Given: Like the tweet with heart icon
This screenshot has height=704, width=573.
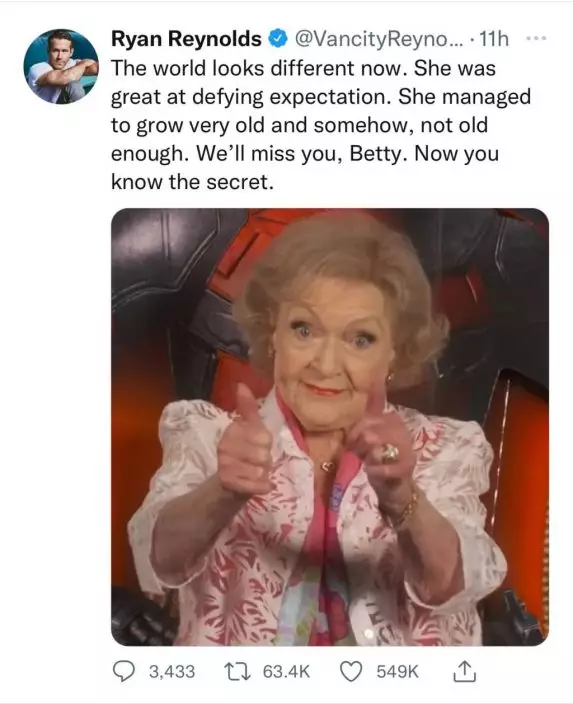Looking at the screenshot, I should [352, 672].
